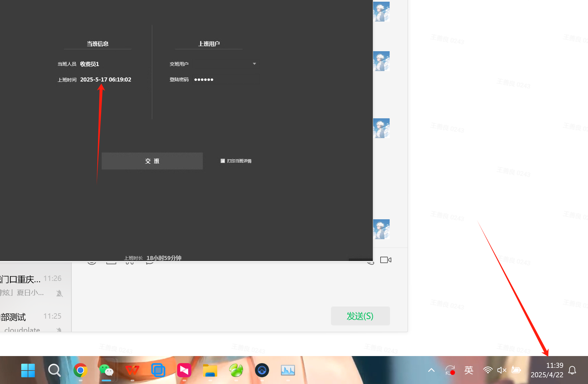Click the 上班时间 value 2025-5-17 06:19:02
588x384 pixels.
(x=106, y=79)
